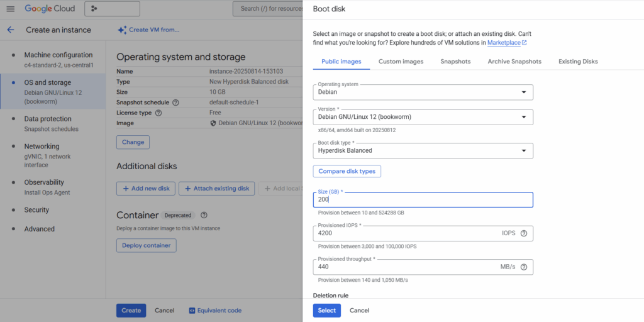Select Networking in the left sidebar

[42, 147]
